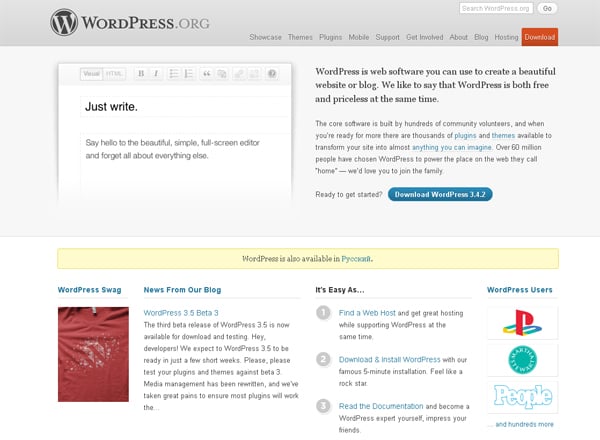The width and height of the screenshot is (600, 440).
Task: Open the anything you can imagine link
Action: point(452,147)
